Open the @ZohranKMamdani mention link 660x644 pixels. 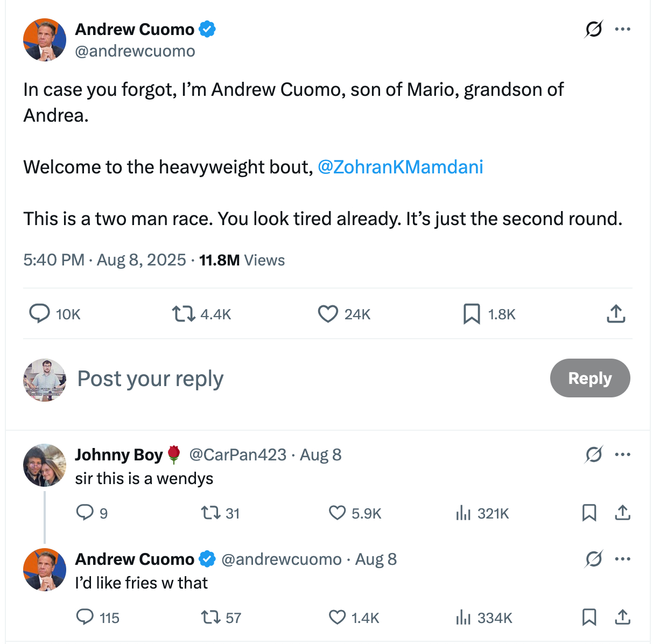pyautogui.click(x=400, y=167)
